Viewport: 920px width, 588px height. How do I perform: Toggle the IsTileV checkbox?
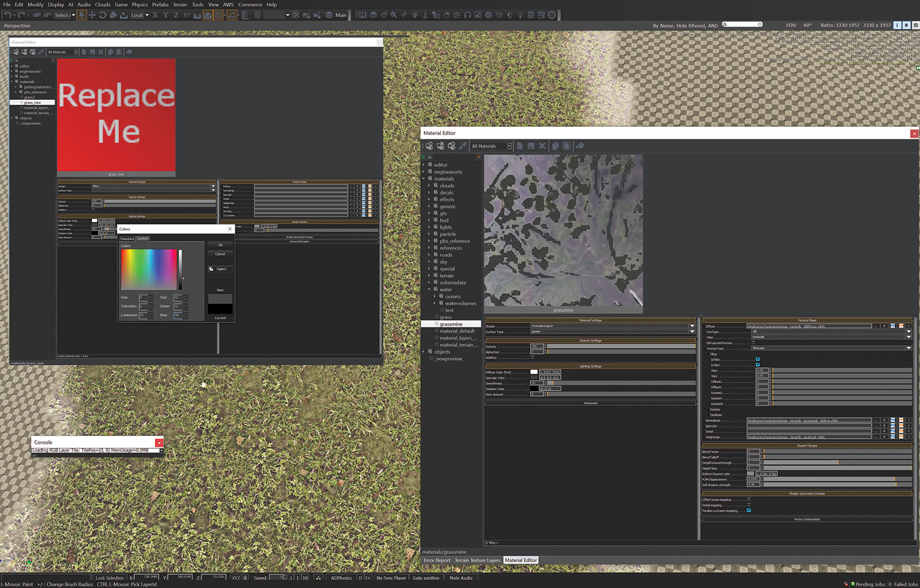757,365
